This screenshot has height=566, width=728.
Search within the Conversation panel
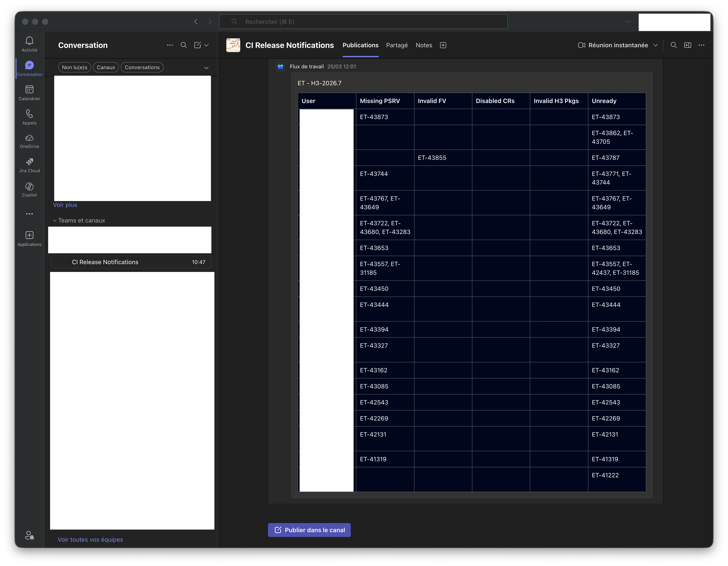point(184,45)
